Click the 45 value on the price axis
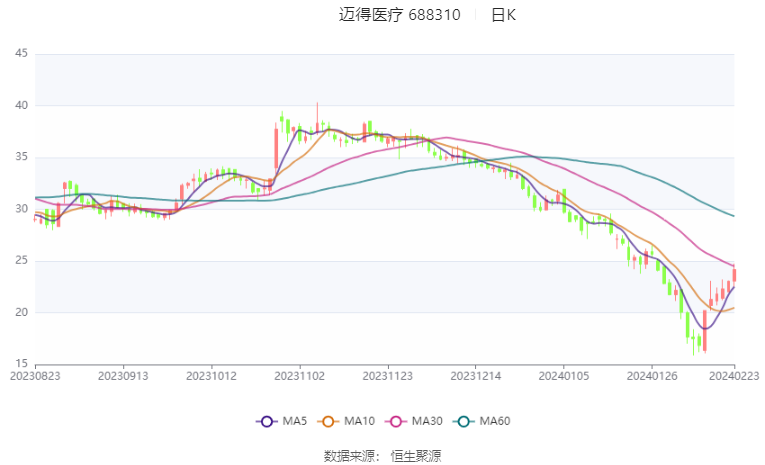765x465 pixels. point(21,53)
